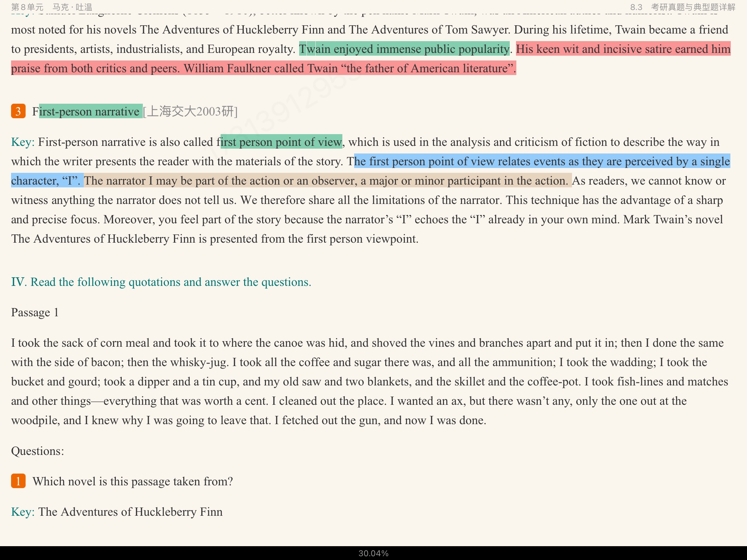Screen dimensions: 747x560
Task: Click the 'Passage 1' label
Action: (35, 312)
